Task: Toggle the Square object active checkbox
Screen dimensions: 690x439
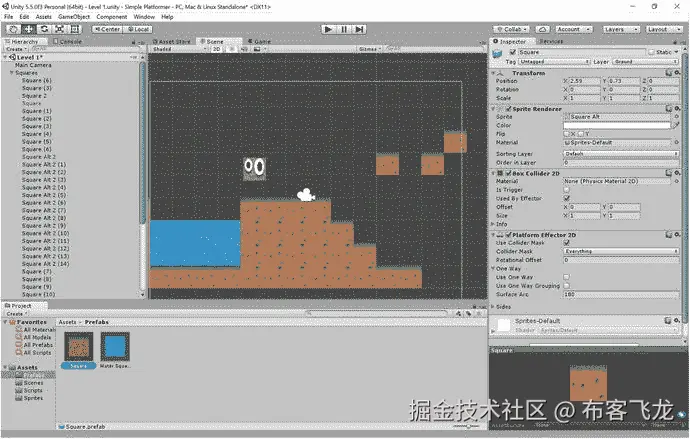Action: [x=512, y=52]
